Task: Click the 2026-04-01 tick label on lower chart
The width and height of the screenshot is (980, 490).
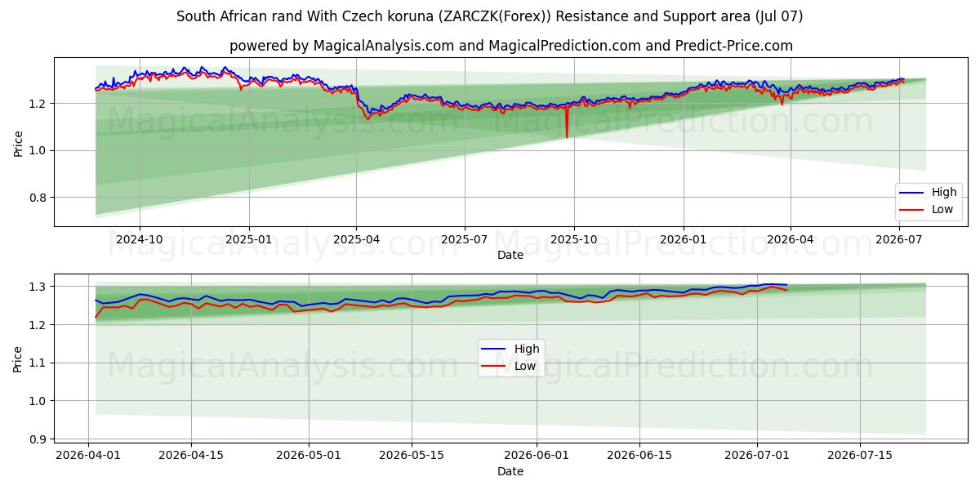Action: pyautogui.click(x=88, y=456)
